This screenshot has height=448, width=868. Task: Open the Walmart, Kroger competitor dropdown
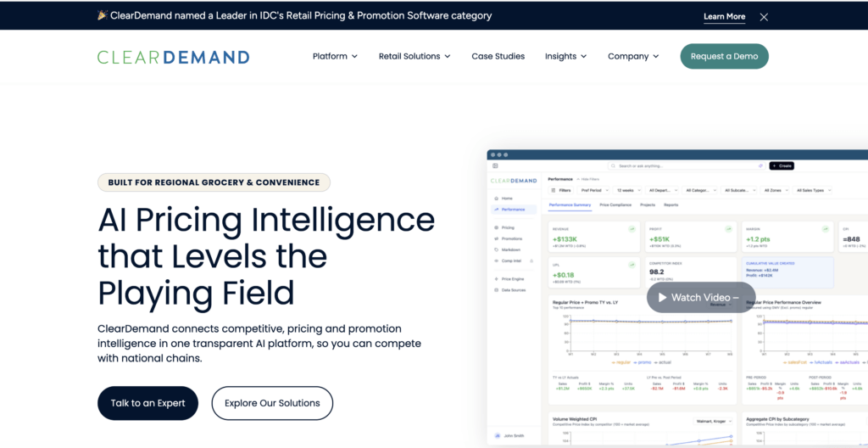tap(713, 422)
